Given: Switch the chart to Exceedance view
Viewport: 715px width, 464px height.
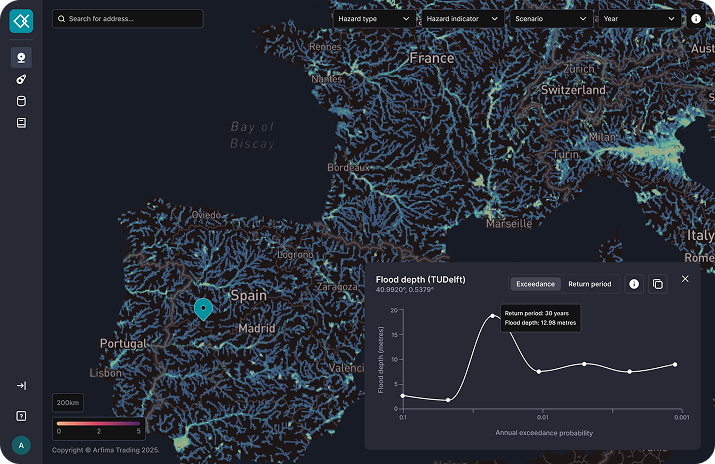Looking at the screenshot, I should click(x=535, y=284).
